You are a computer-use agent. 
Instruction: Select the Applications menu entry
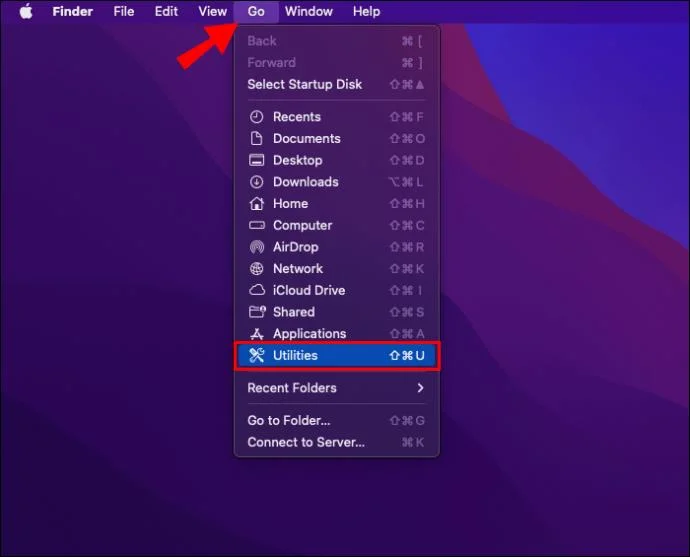(337, 333)
